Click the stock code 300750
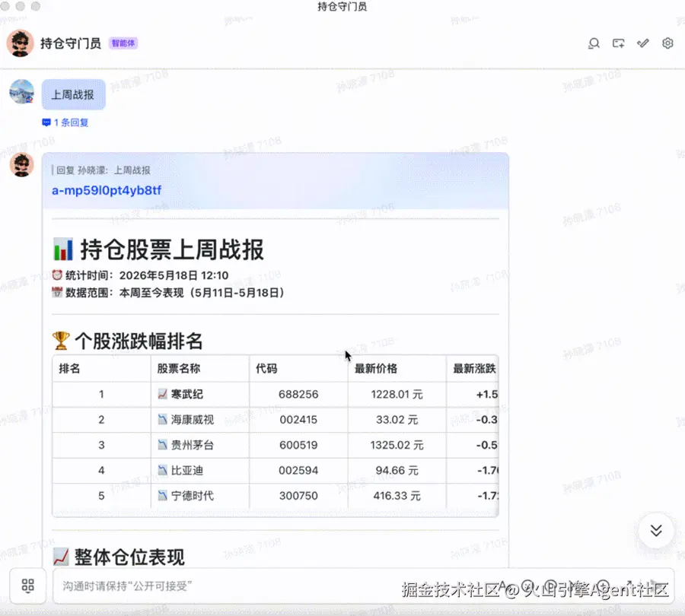 (298, 496)
